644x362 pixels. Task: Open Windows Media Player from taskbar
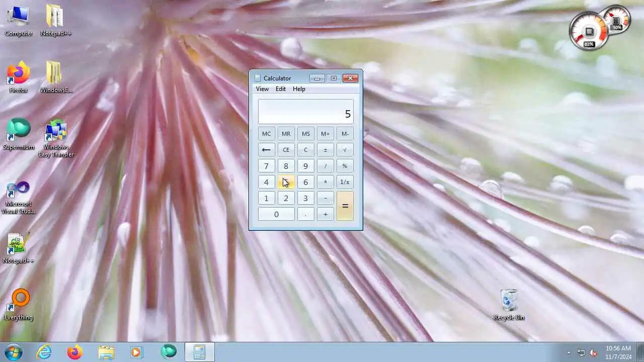tap(137, 352)
